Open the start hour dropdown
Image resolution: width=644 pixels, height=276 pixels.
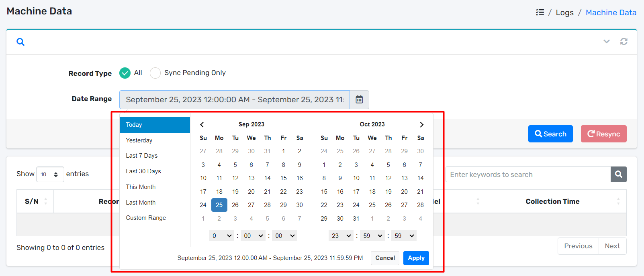222,236
